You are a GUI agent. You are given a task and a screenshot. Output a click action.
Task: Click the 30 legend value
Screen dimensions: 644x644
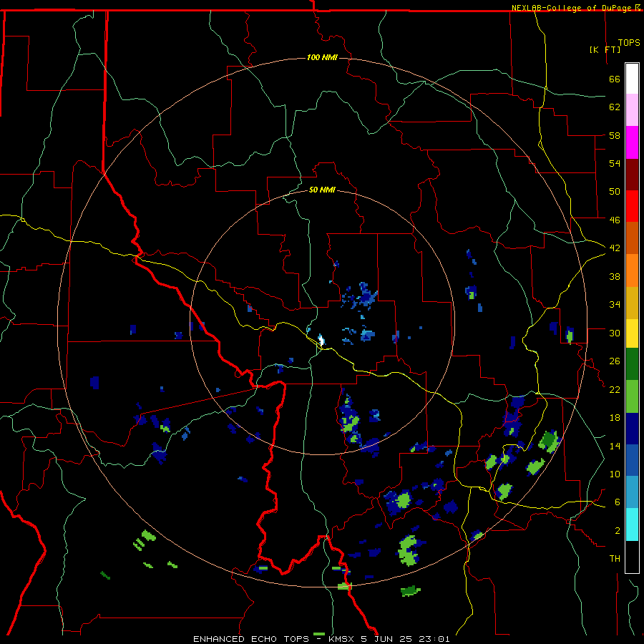(615, 333)
